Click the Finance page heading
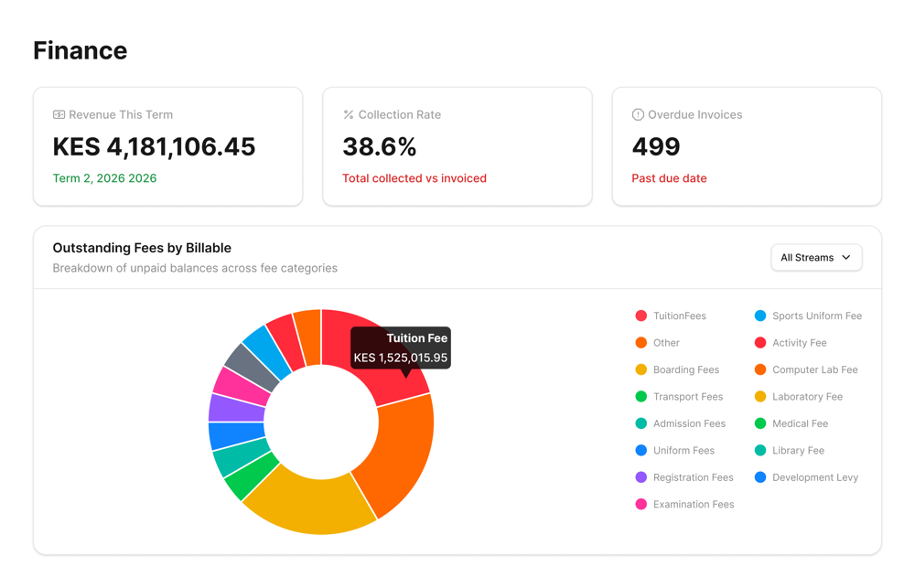The image size is (915, 588). click(x=80, y=50)
